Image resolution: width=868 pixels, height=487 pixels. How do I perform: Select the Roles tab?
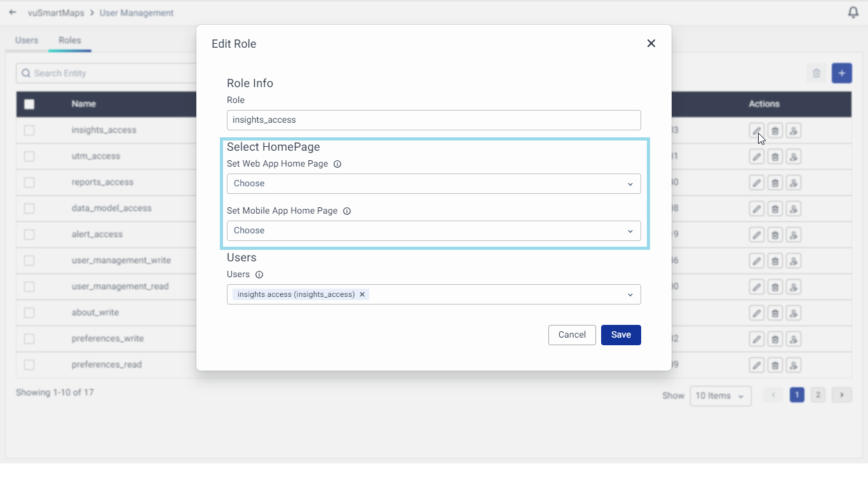tap(70, 40)
